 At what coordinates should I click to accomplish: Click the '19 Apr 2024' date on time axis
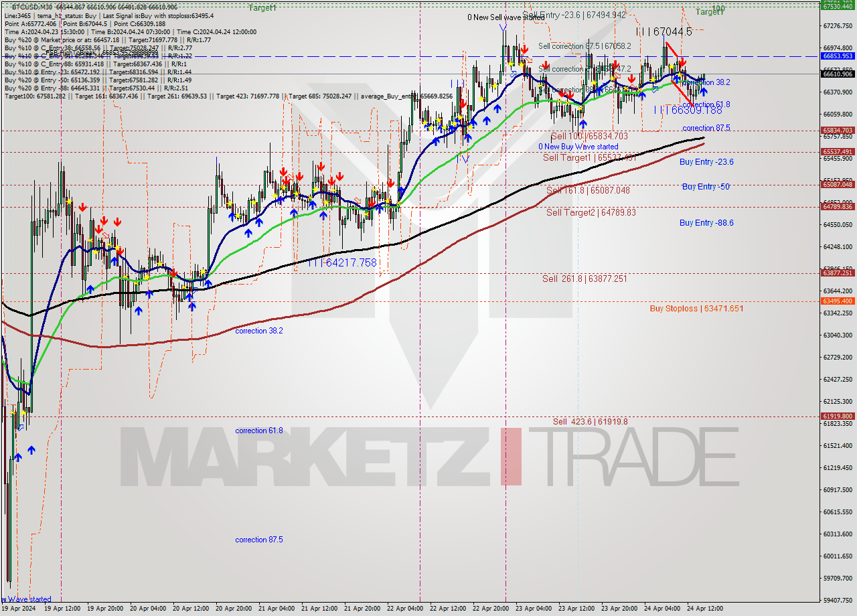click(x=17, y=609)
